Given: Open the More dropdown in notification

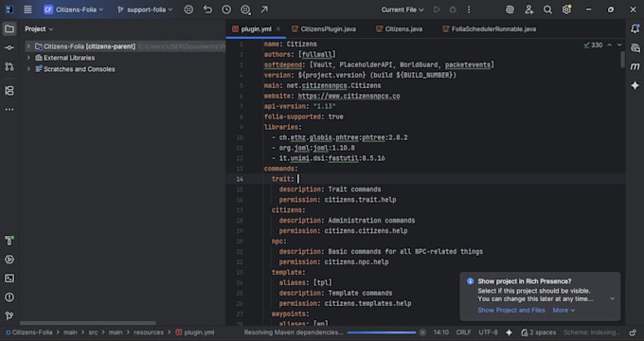Looking at the screenshot, I should coord(563,310).
